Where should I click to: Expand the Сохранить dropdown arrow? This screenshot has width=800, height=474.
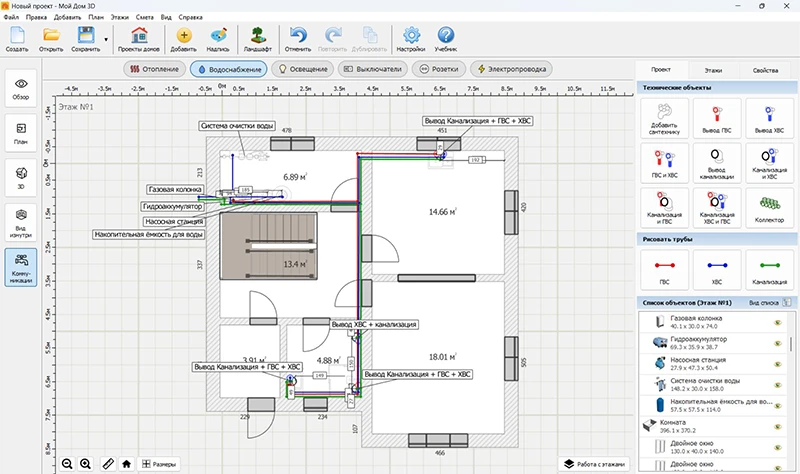click(106, 39)
